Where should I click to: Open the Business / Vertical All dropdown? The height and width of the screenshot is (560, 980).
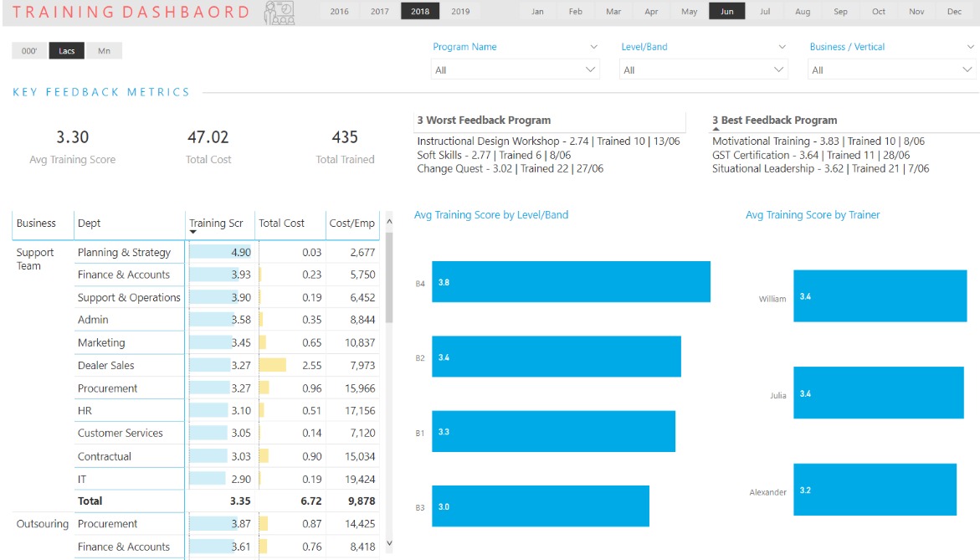[x=892, y=70]
